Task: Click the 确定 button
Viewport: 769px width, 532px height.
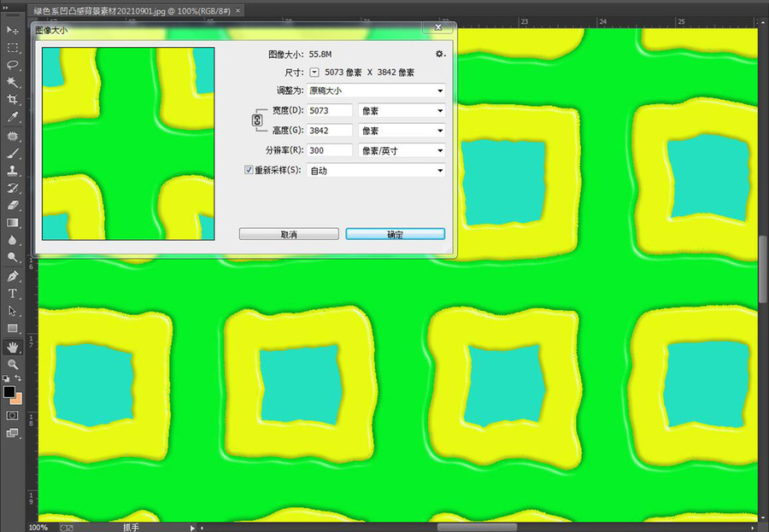Action: coord(396,234)
